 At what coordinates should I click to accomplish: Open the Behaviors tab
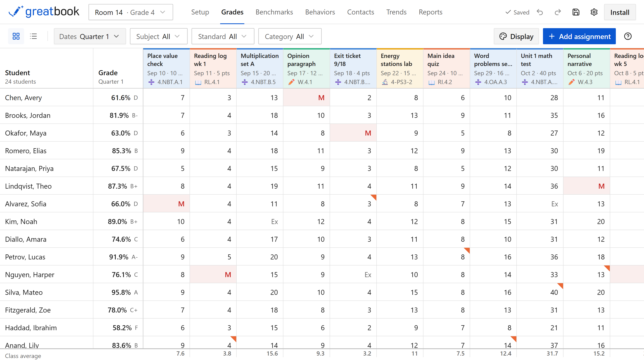pyautogui.click(x=320, y=12)
